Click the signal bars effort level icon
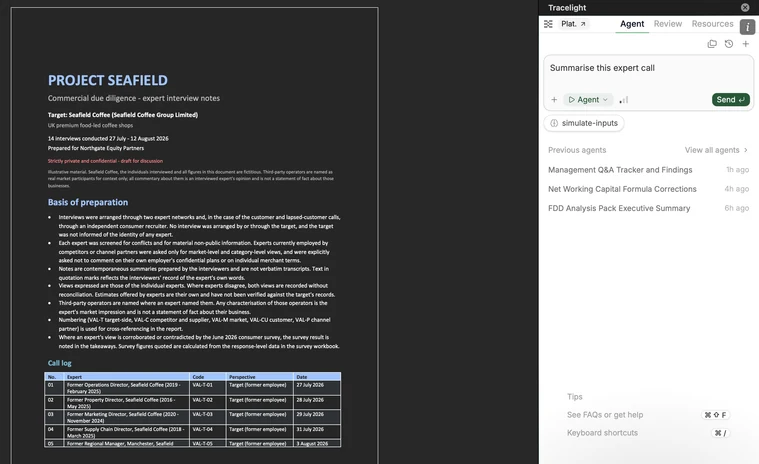Screen dimensions: 759x464 [623, 100]
